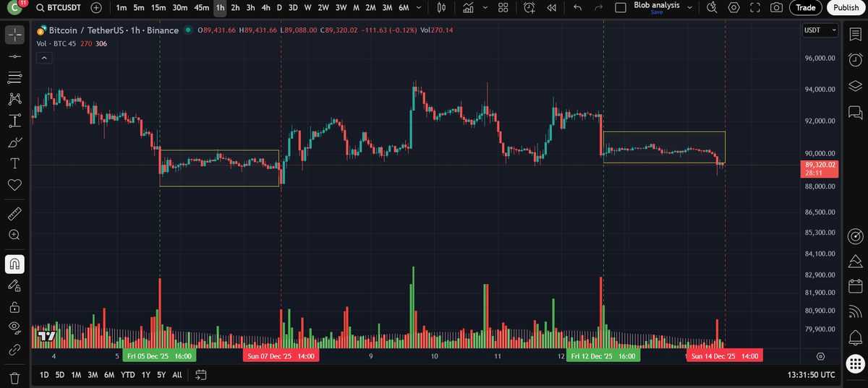
Task: Open the layout setup grid
Action: 503,8
